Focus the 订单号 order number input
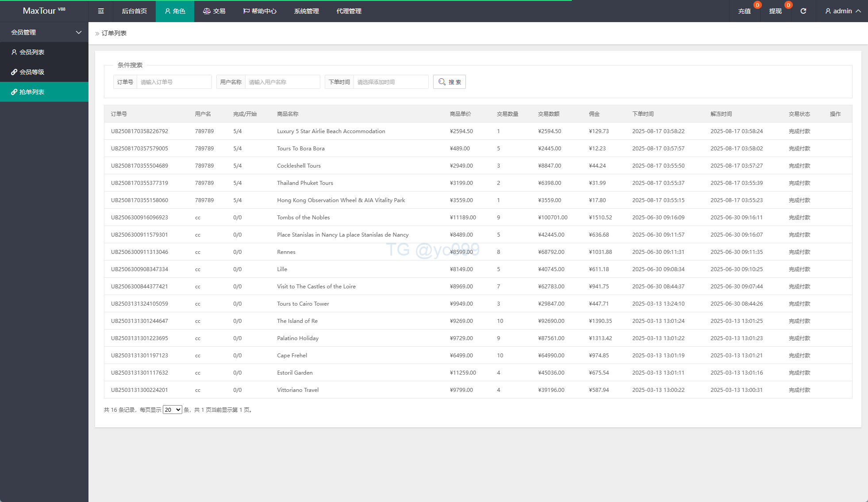Screen dimensions: 868x502 point(174,82)
